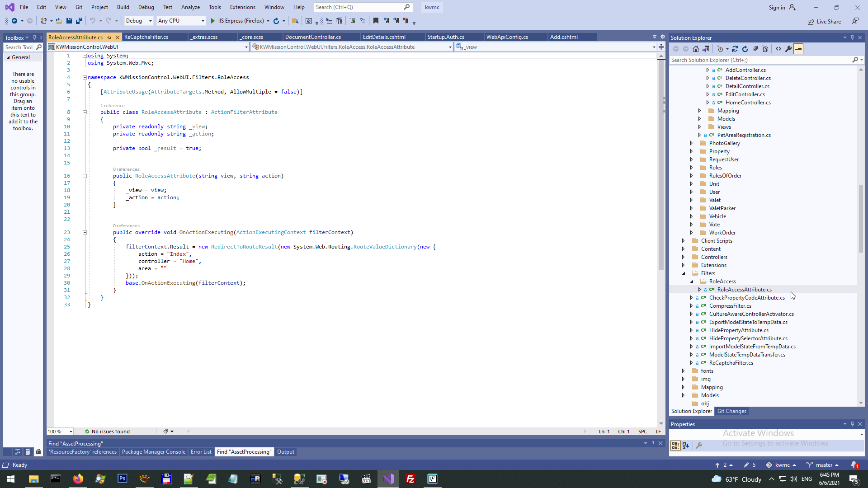Open the Extensions menu
The width and height of the screenshot is (868, 488).
[242, 7]
